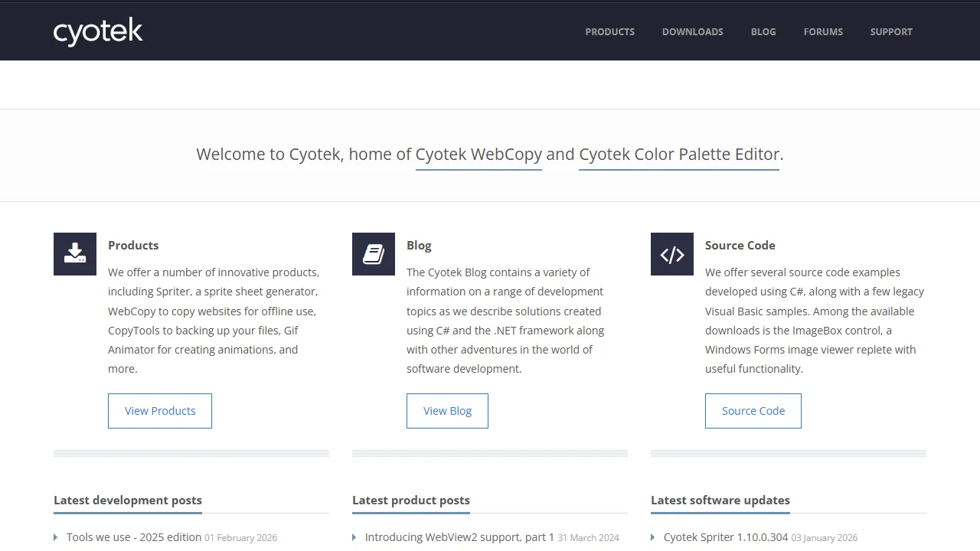Select BLOG in the navigation bar

coord(763,31)
